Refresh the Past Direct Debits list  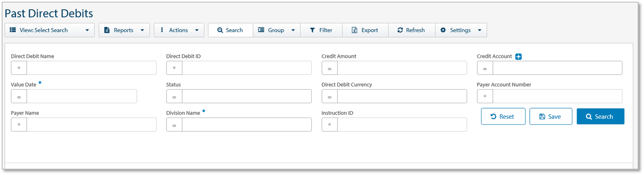pos(411,30)
